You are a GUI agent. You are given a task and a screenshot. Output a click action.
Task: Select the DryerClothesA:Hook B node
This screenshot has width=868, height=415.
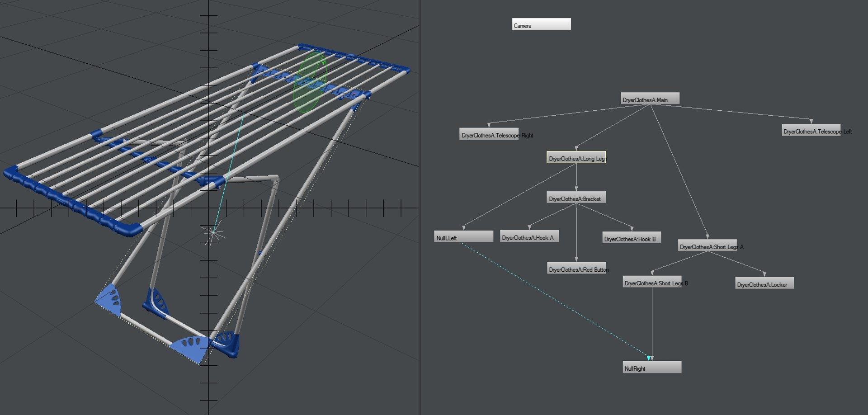click(632, 237)
